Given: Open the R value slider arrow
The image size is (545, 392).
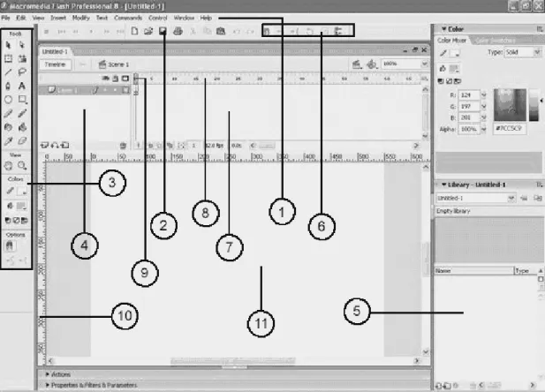Looking at the screenshot, I should click(x=483, y=94).
